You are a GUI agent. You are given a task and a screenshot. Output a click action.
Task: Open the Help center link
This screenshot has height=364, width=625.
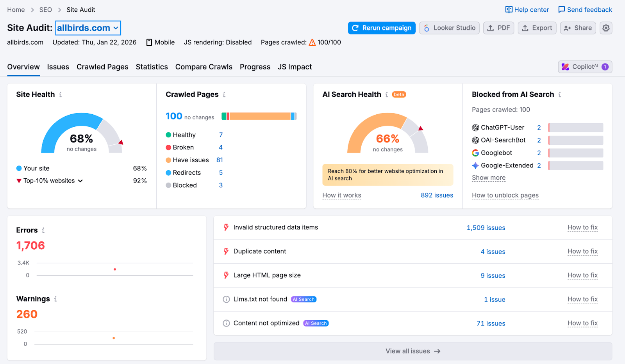527,10
